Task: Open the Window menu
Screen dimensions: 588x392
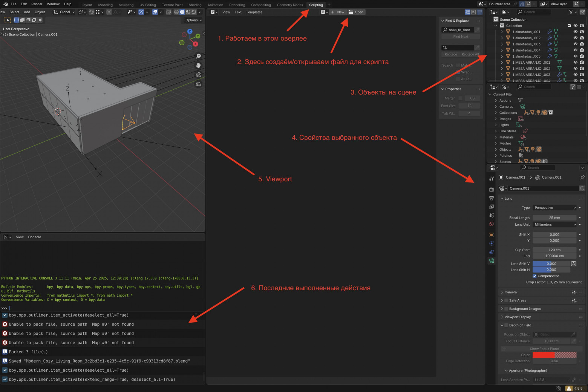Action: click(x=53, y=4)
